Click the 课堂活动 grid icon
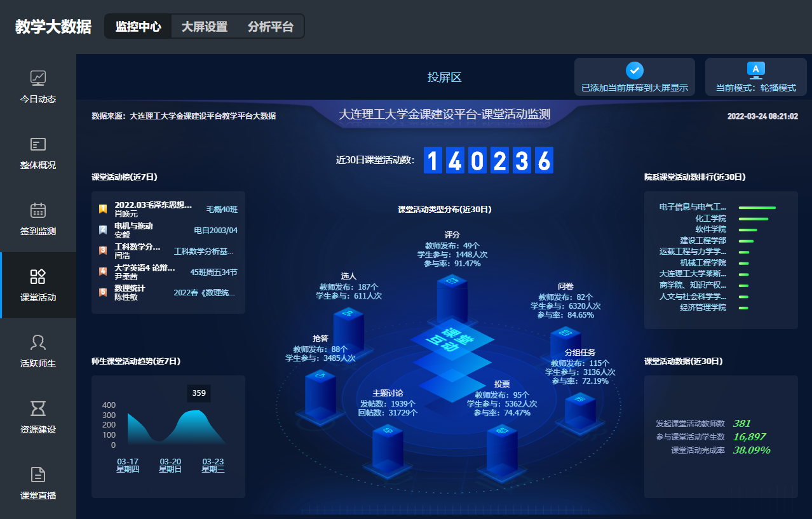The height and width of the screenshot is (519, 812). [38, 276]
